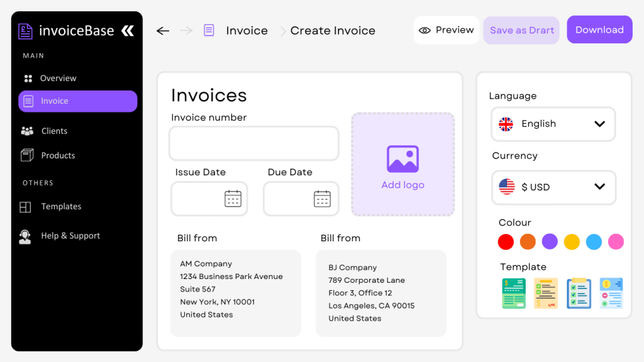The image size is (644, 362).
Task: Go forward with right arrow
Action: (186, 31)
